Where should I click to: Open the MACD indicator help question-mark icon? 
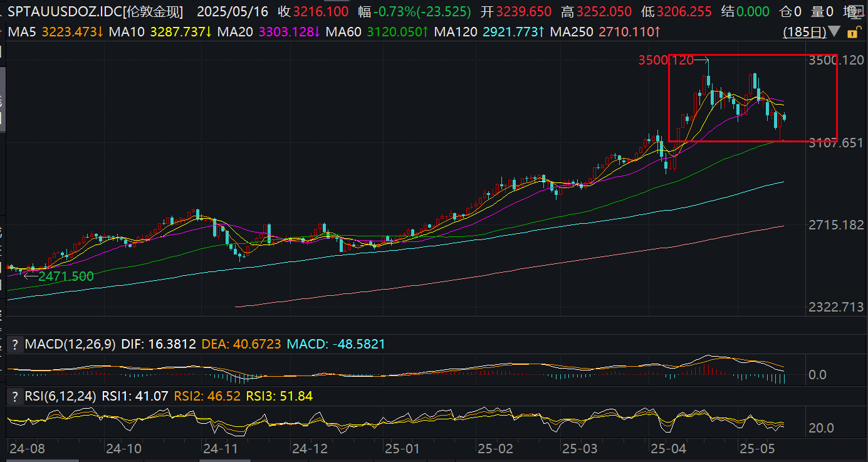(x=14, y=344)
